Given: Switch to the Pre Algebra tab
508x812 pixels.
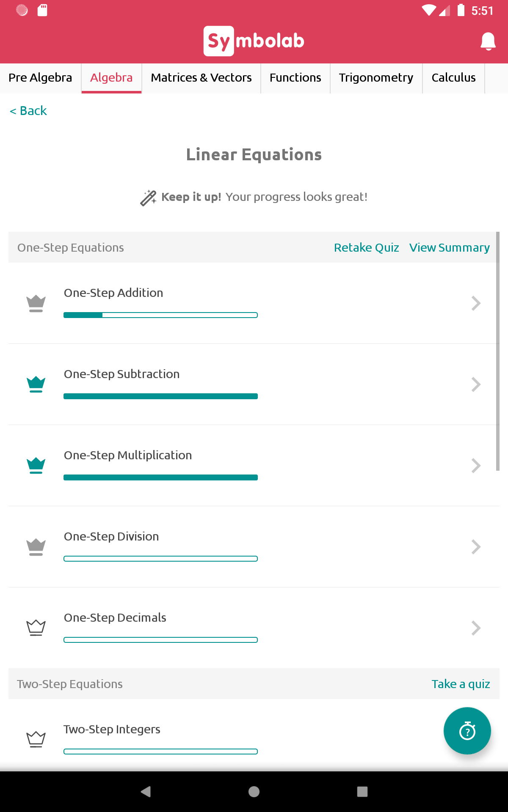Looking at the screenshot, I should pos(41,78).
